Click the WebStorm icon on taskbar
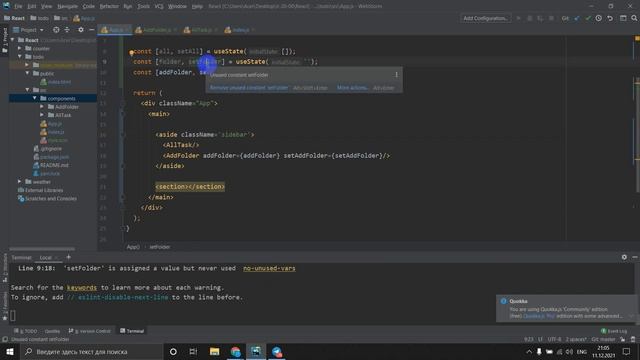 (256, 351)
